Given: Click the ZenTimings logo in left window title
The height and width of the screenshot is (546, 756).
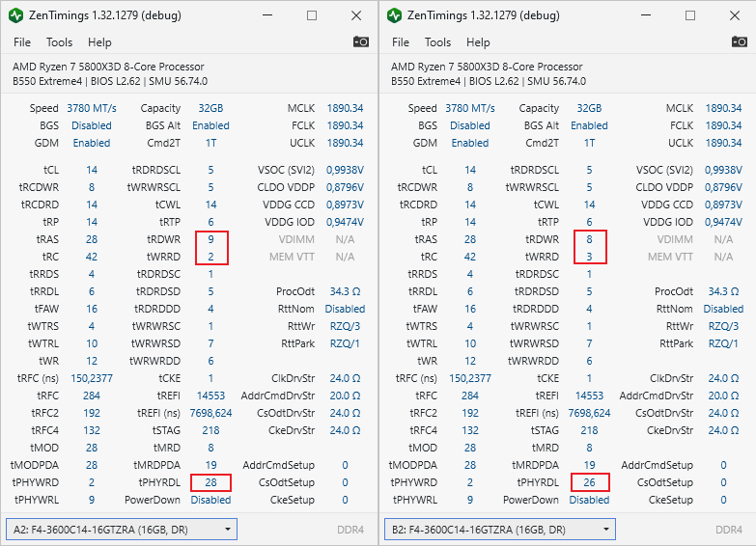Looking at the screenshot, I should pyautogui.click(x=15, y=15).
